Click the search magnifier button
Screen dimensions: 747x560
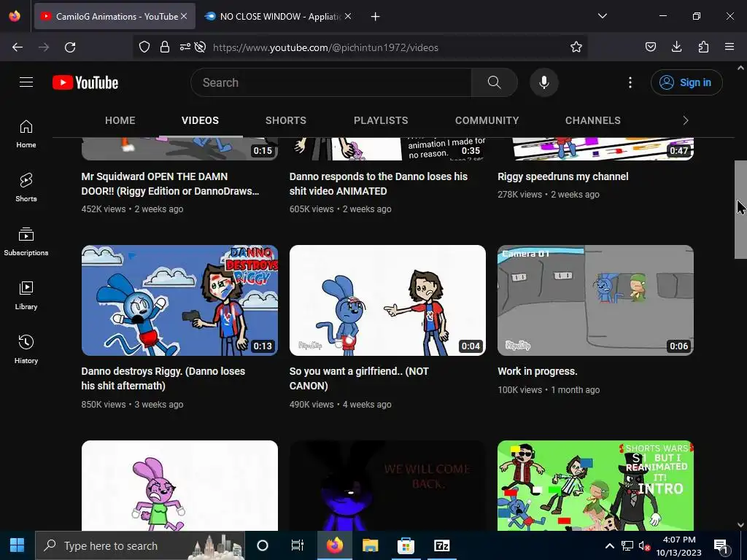(494, 82)
